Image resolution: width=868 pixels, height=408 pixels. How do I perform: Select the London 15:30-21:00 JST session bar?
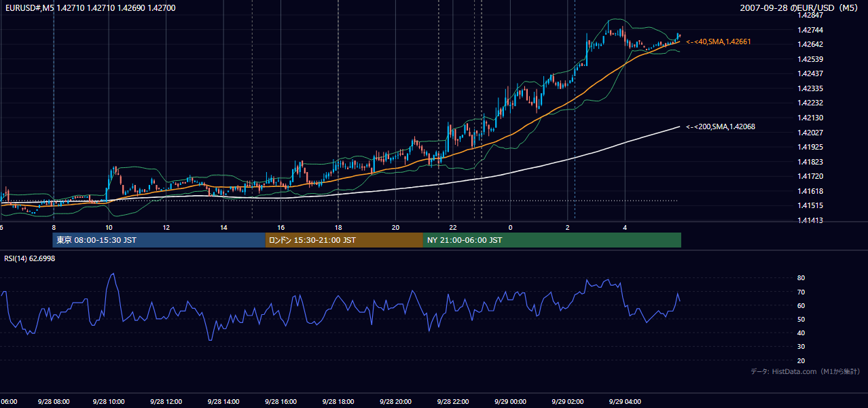(x=344, y=240)
